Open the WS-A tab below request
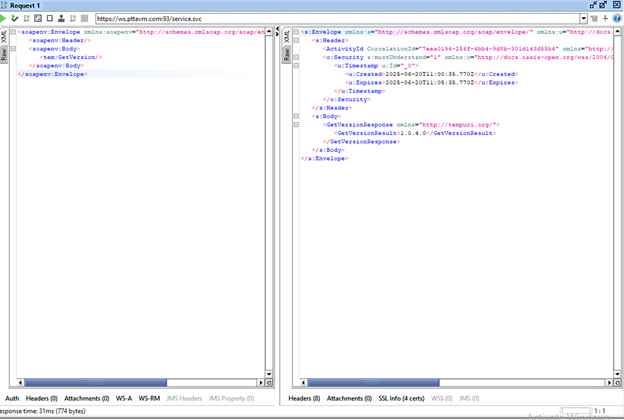 point(123,398)
